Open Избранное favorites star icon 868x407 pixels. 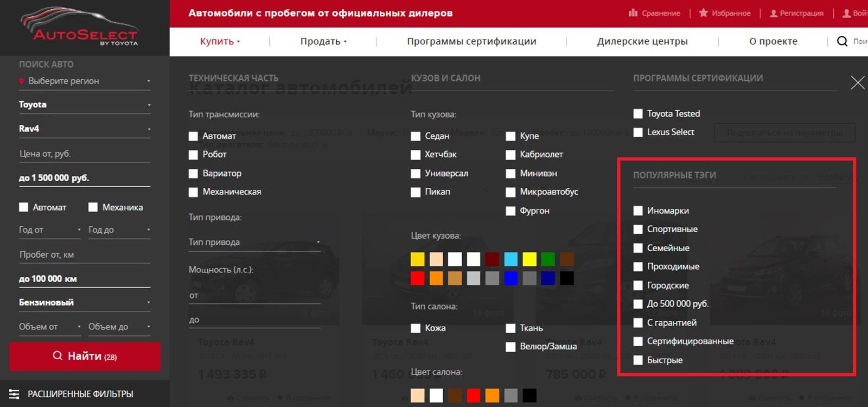tap(704, 12)
